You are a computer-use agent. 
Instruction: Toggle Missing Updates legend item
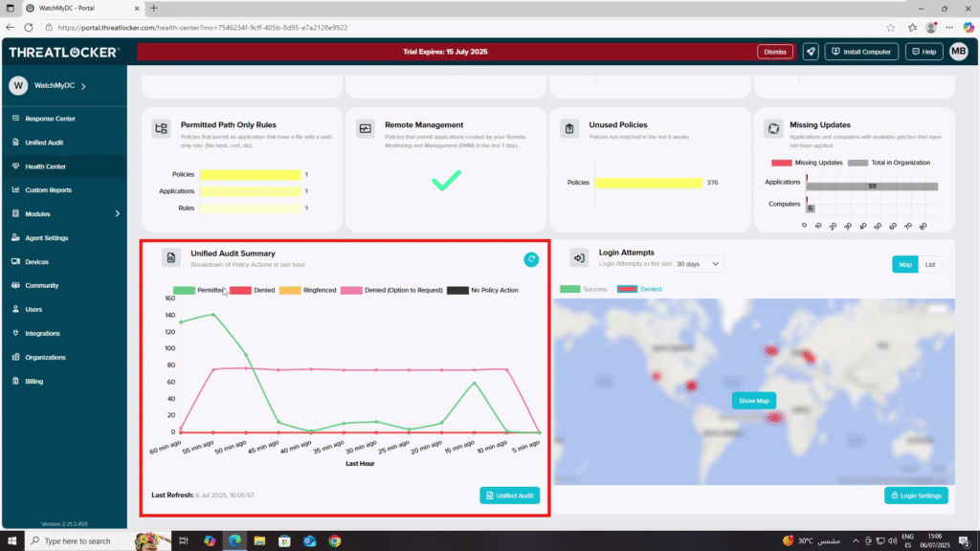[806, 163]
